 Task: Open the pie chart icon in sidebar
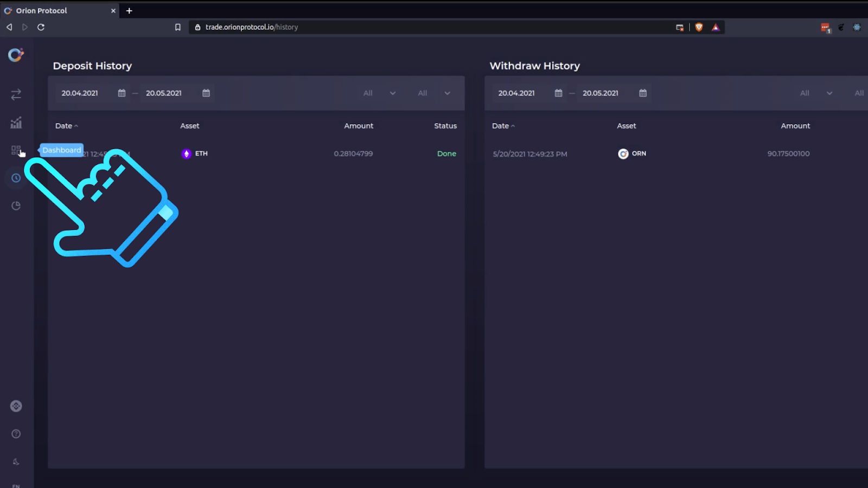pos(16,206)
